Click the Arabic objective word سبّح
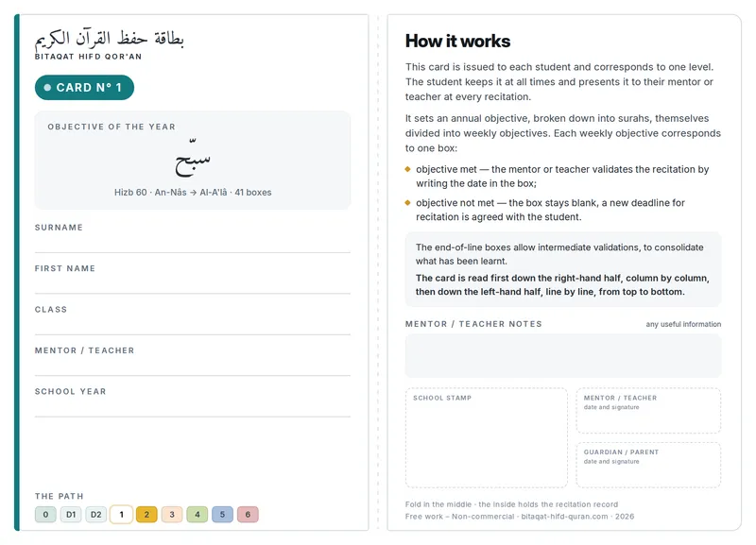 [x=193, y=159]
